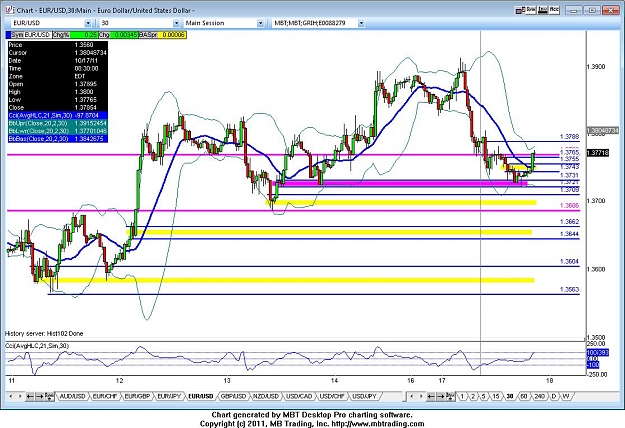This screenshot has width=625, height=428.
Task: Select the 30 minute timeframe tab
Action: pyautogui.click(x=509, y=396)
